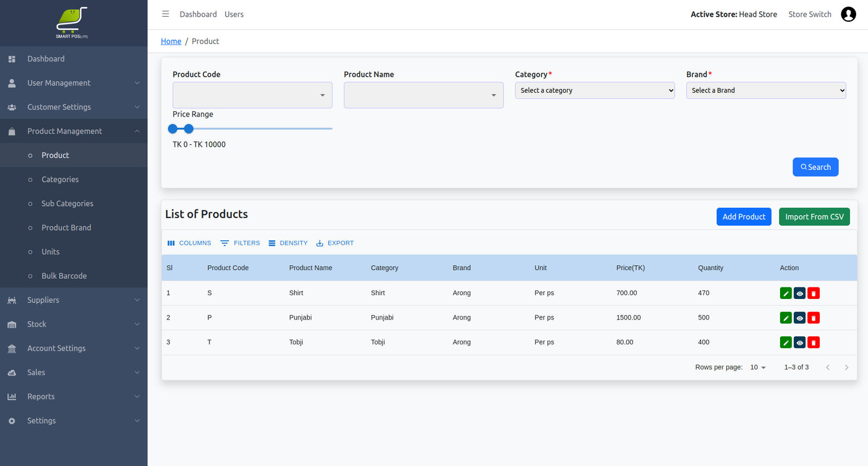This screenshot has height=466, width=868.
Task: Open Units in the sidebar
Action: [74, 252]
